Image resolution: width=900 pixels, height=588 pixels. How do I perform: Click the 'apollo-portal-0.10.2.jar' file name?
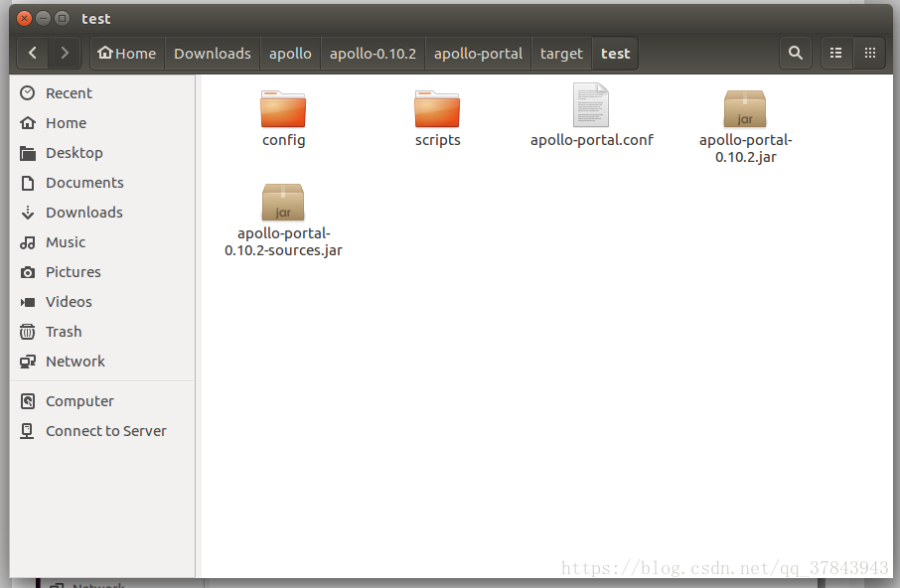746,149
